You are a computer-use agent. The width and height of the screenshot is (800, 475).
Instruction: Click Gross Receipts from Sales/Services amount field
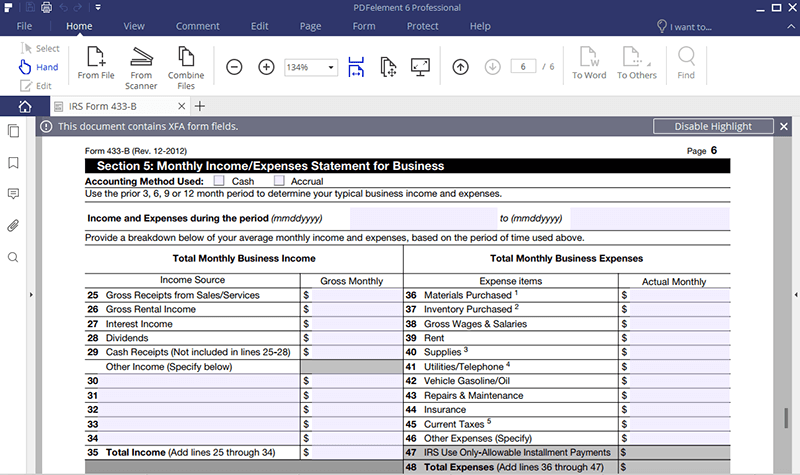tap(357, 295)
